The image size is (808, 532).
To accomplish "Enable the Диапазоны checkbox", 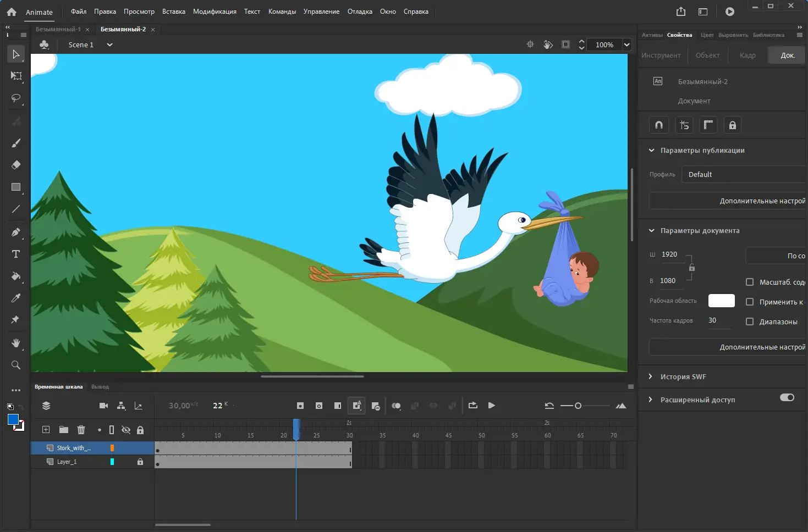I will [750, 322].
